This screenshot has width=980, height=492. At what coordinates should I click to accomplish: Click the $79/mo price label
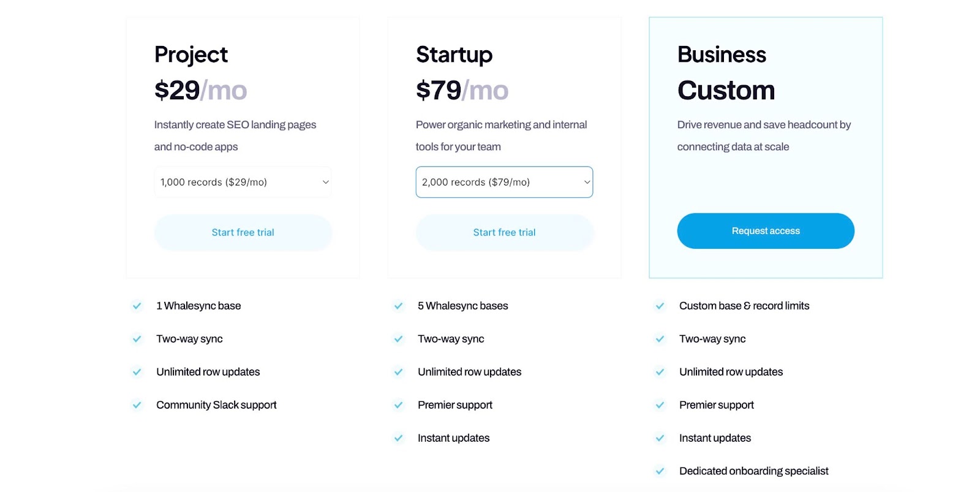coord(461,90)
